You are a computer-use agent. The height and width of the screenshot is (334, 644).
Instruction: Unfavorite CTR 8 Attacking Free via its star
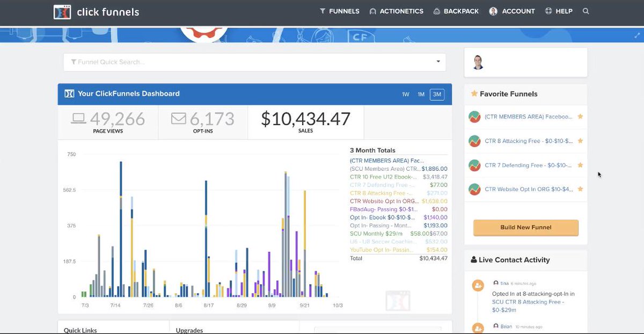pos(580,141)
